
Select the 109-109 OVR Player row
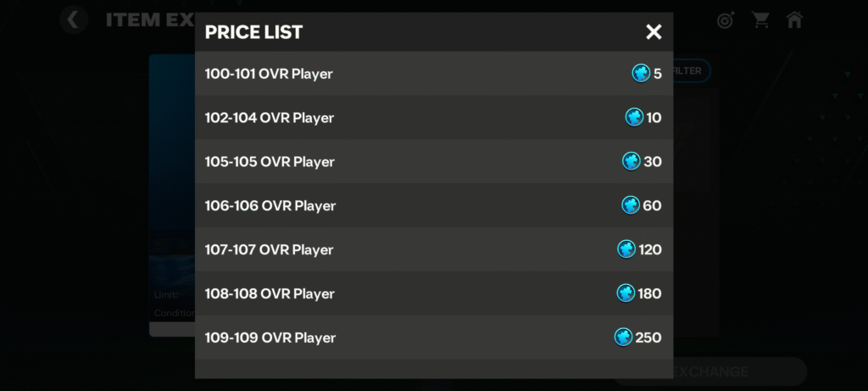pyautogui.click(x=434, y=338)
